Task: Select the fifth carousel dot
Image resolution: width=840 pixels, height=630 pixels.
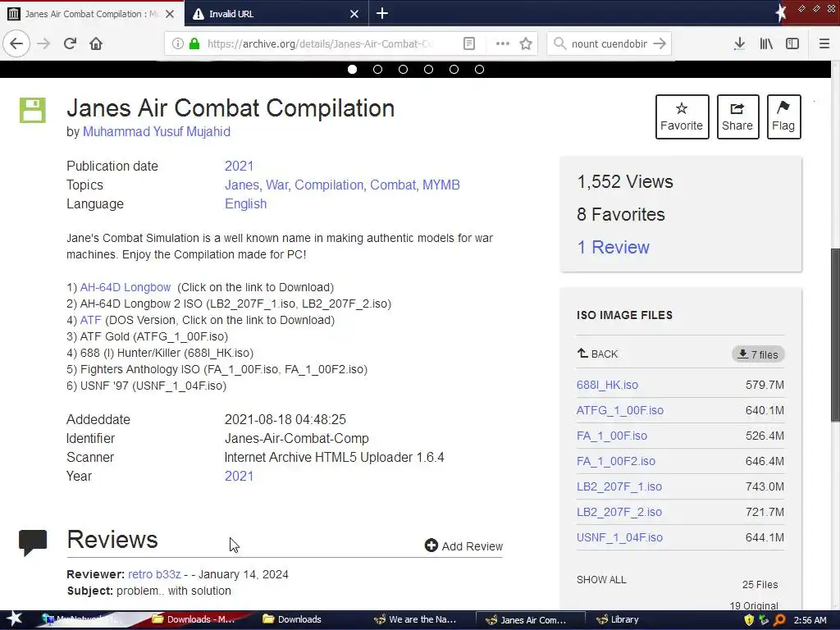Action: point(454,69)
